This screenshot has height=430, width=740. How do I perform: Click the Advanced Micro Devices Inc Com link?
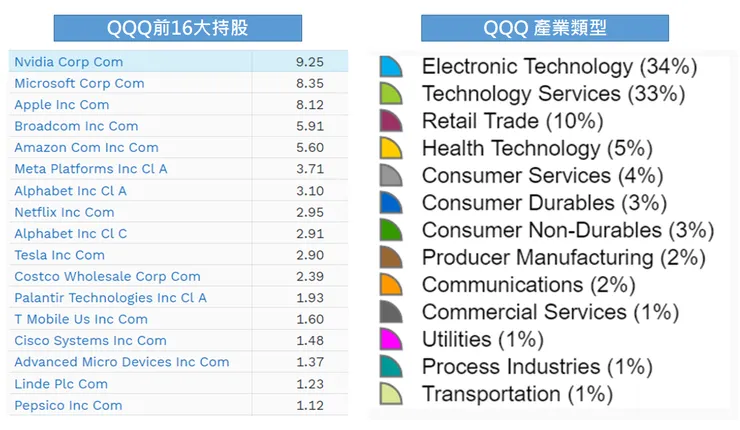pyautogui.click(x=121, y=362)
